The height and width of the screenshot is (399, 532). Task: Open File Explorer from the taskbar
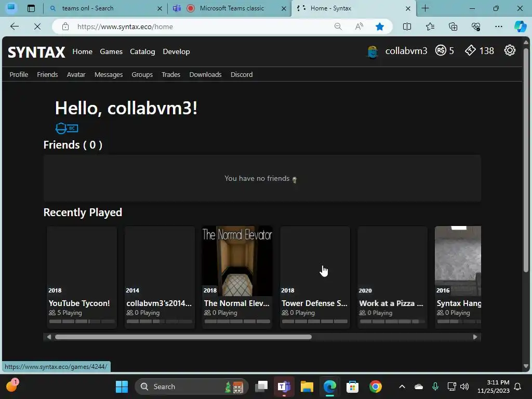(307, 387)
